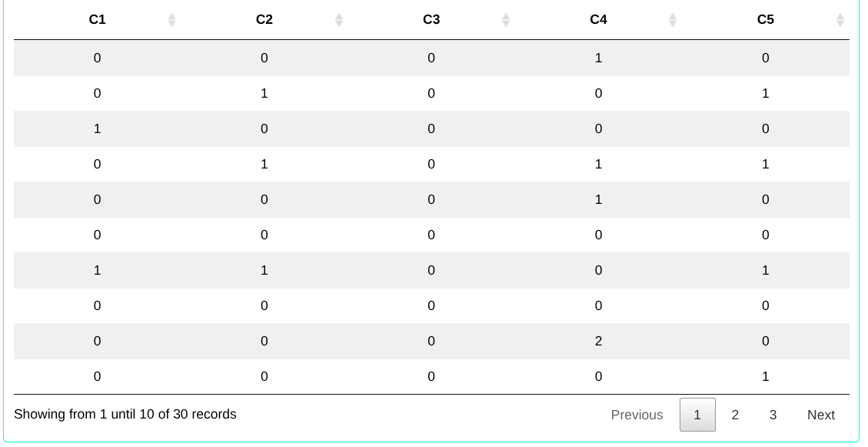Sort table by C1 column sort icon
Viewport: 868px width, 447px height.
(x=171, y=20)
